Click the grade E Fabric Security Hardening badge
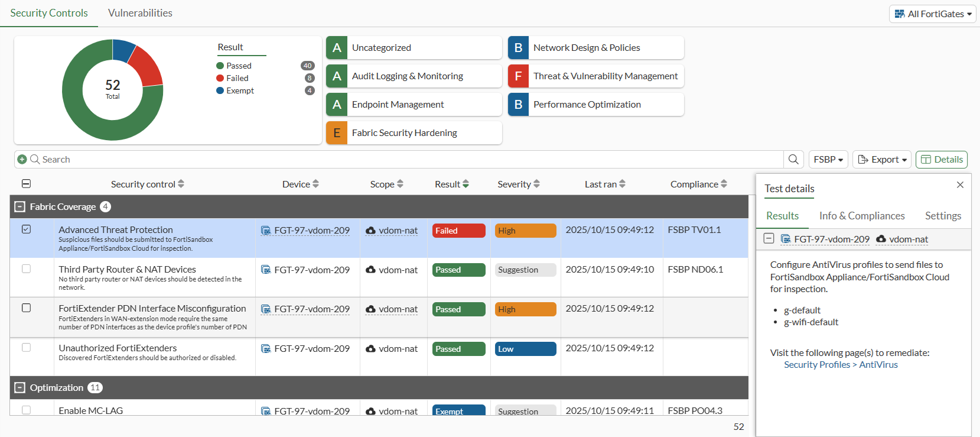This screenshot has width=980, height=437. (x=337, y=132)
